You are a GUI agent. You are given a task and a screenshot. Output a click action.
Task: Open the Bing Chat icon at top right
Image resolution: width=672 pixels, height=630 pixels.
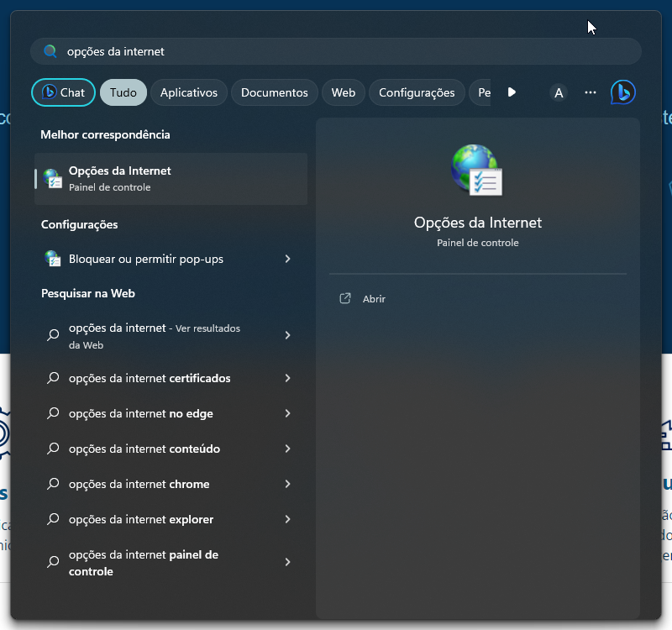pyautogui.click(x=622, y=92)
